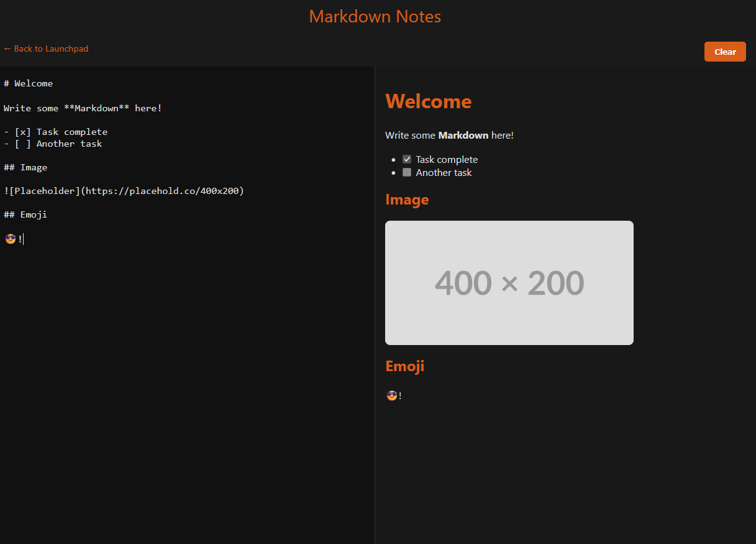This screenshot has width=756, height=544.
Task: Click the '## Image' line in editor
Action: click(x=25, y=167)
